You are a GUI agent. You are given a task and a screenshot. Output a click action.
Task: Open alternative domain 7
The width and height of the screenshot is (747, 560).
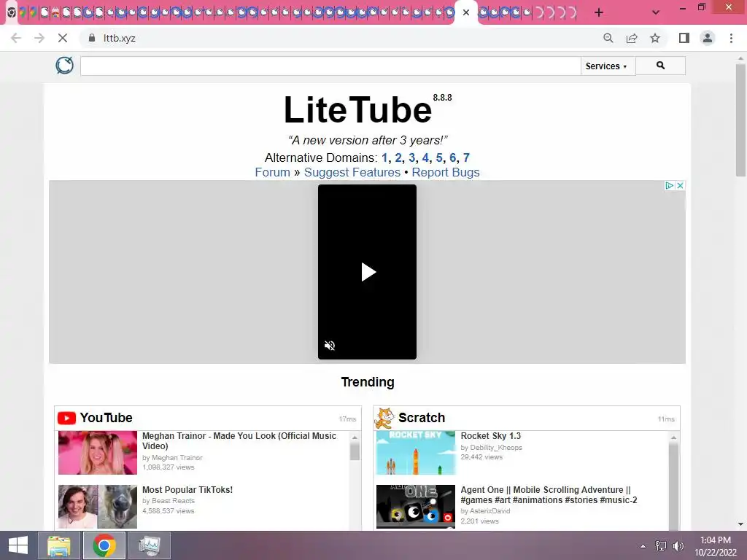pos(466,157)
